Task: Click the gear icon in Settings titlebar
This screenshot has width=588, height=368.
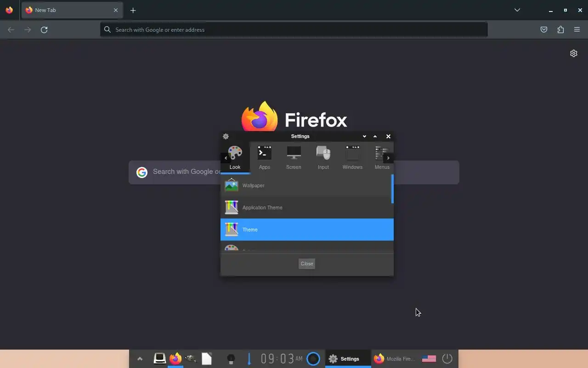Action: [226, 136]
